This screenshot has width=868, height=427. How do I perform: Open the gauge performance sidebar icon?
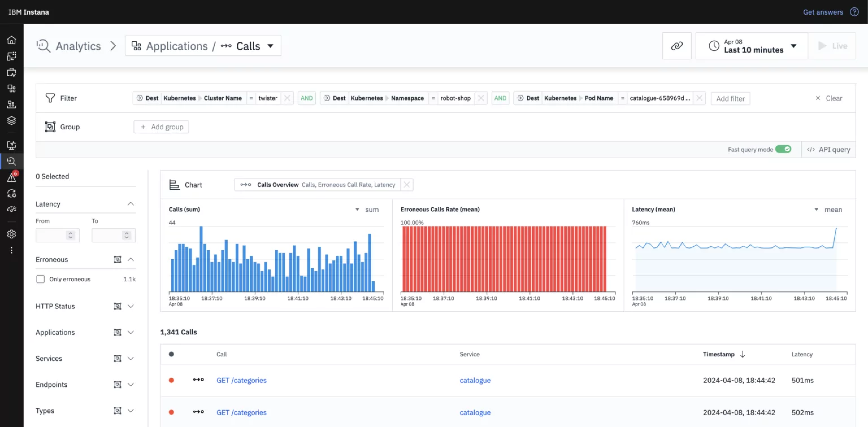click(x=12, y=210)
